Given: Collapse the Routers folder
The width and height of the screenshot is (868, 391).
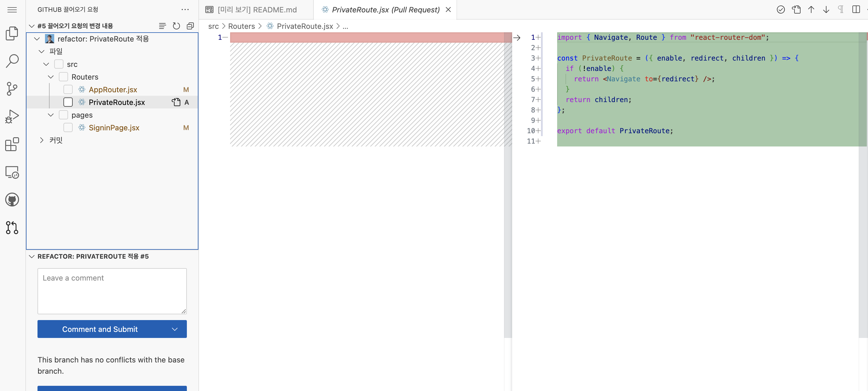Looking at the screenshot, I should pos(51,77).
